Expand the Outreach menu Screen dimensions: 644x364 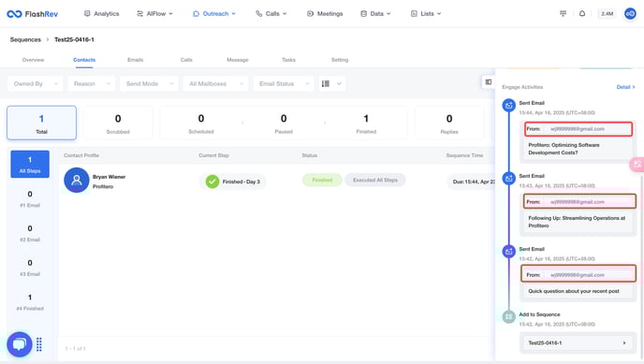click(214, 13)
